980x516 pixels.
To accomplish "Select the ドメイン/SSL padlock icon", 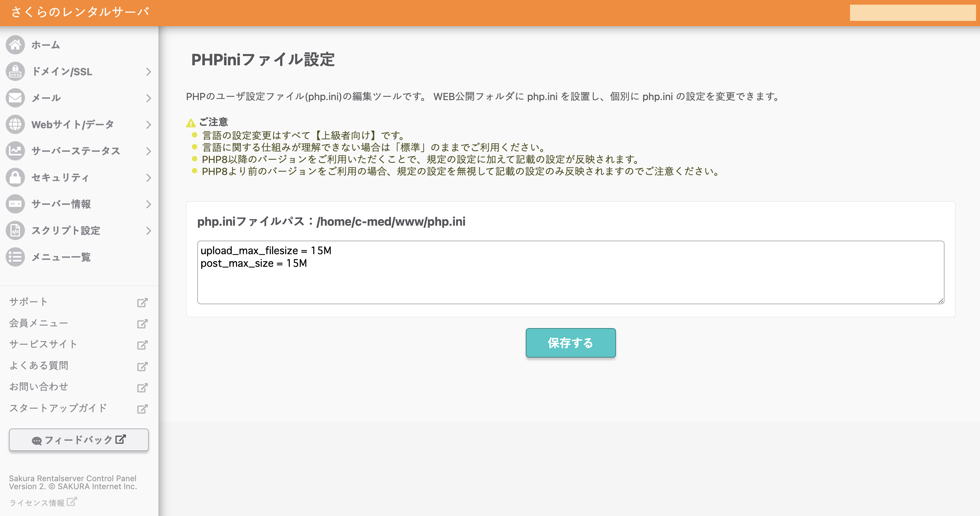I will [x=15, y=71].
